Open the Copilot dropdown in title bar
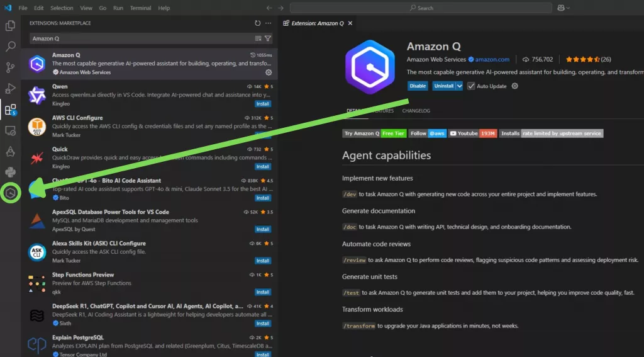This screenshot has height=357, width=644. click(x=563, y=8)
